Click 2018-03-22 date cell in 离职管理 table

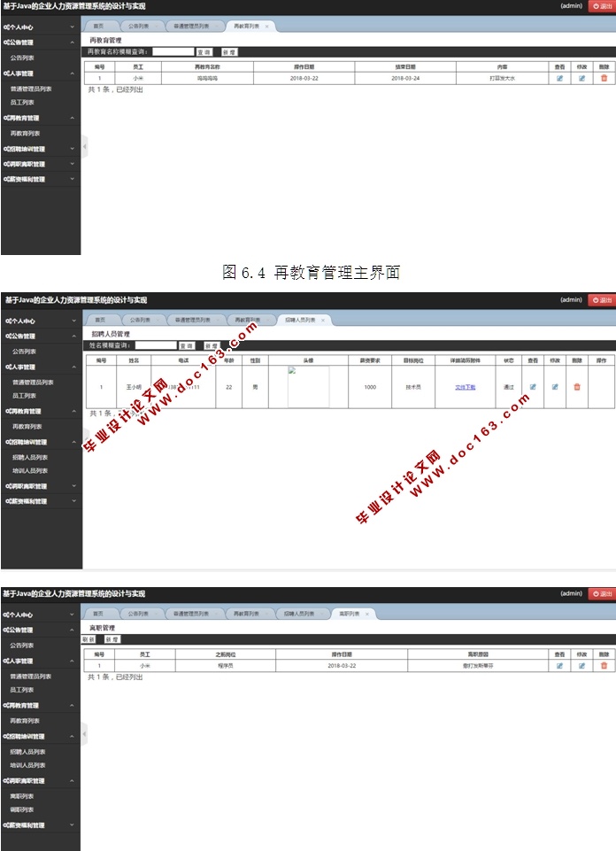[342, 665]
